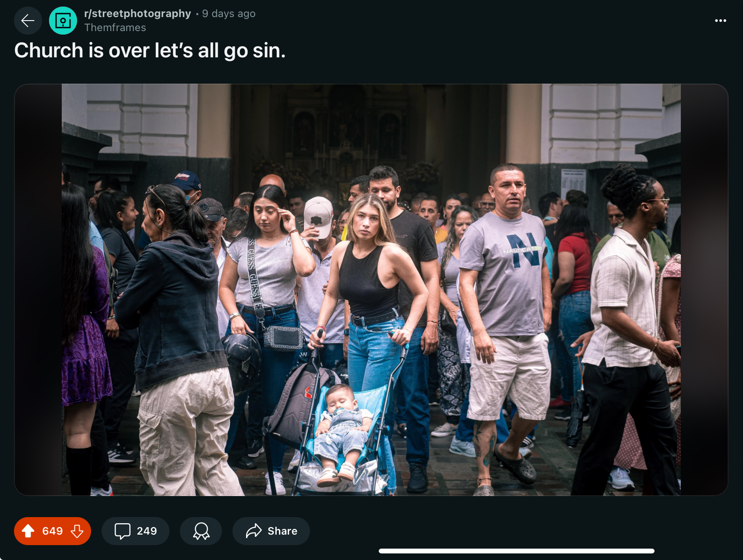
Task: Tap the left dark margin of the image
Action: 38,289
